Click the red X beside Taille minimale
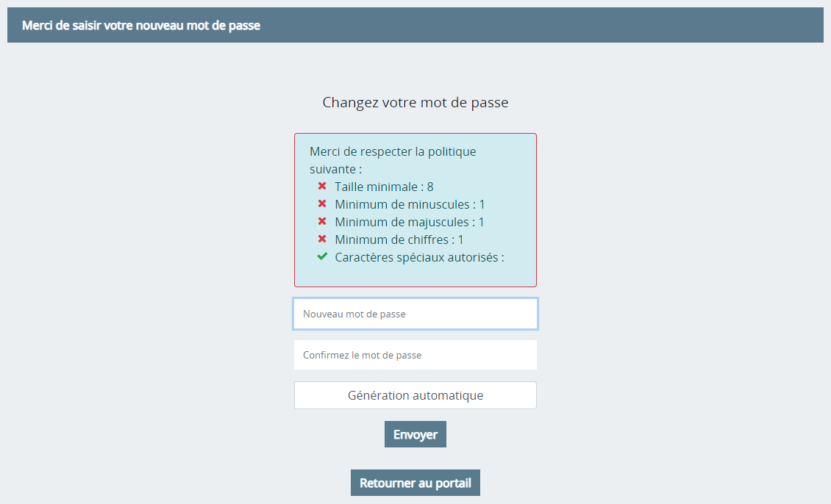831x504 pixels. click(321, 187)
